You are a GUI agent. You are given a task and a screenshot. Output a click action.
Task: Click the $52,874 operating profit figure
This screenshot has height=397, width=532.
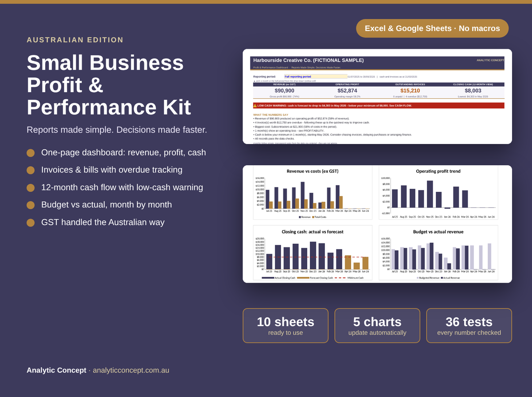pos(347,90)
